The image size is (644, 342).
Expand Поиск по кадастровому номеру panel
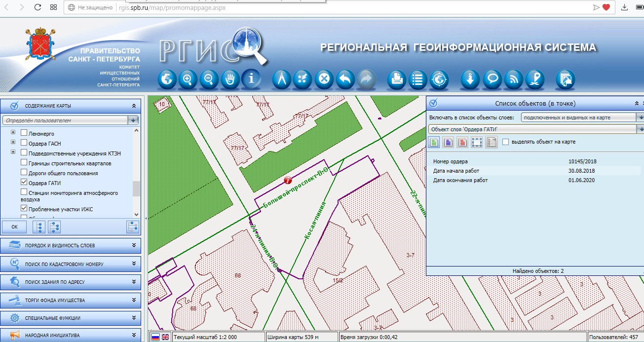(71, 264)
